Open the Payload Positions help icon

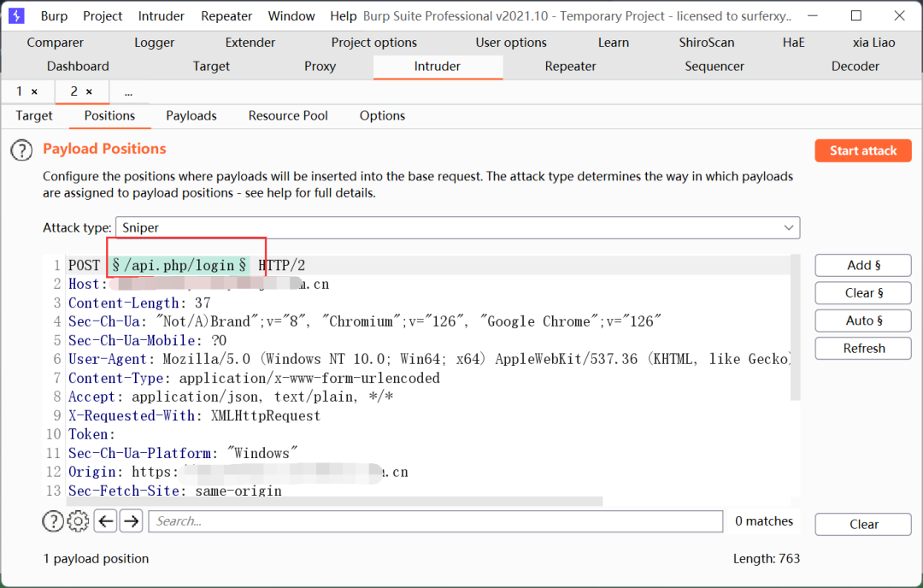[21, 150]
